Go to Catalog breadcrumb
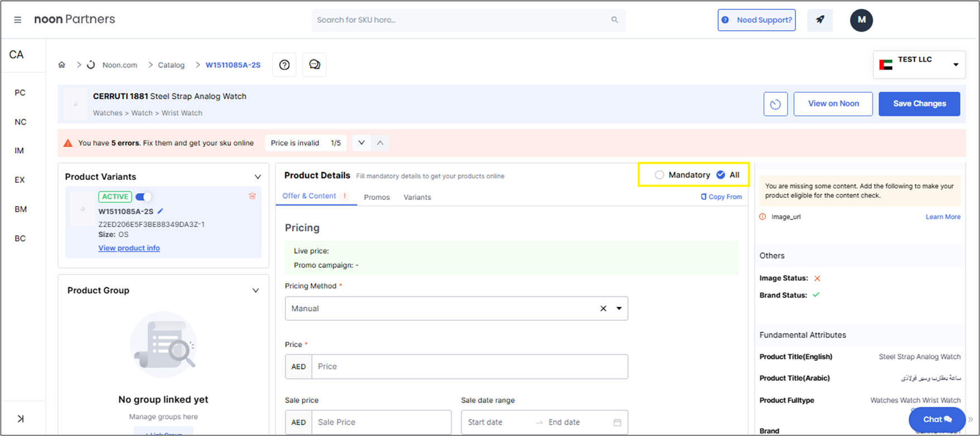 coord(171,65)
